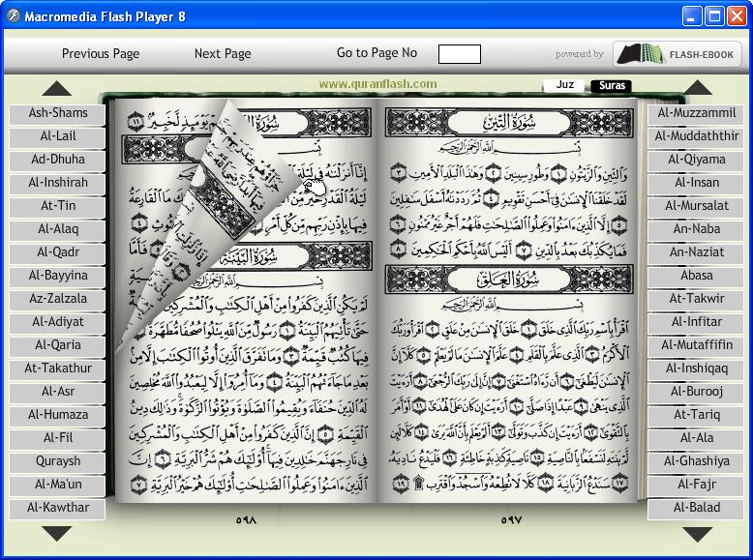This screenshot has height=560, width=753.
Task: Open sura Al-Ma'un
Action: tap(58, 485)
